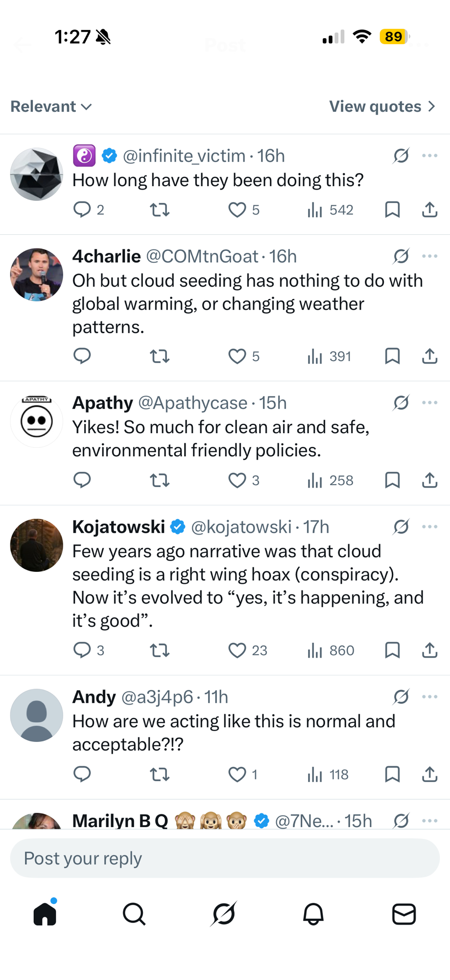Repost 4charlie's cloud seeding reply

[x=160, y=356]
